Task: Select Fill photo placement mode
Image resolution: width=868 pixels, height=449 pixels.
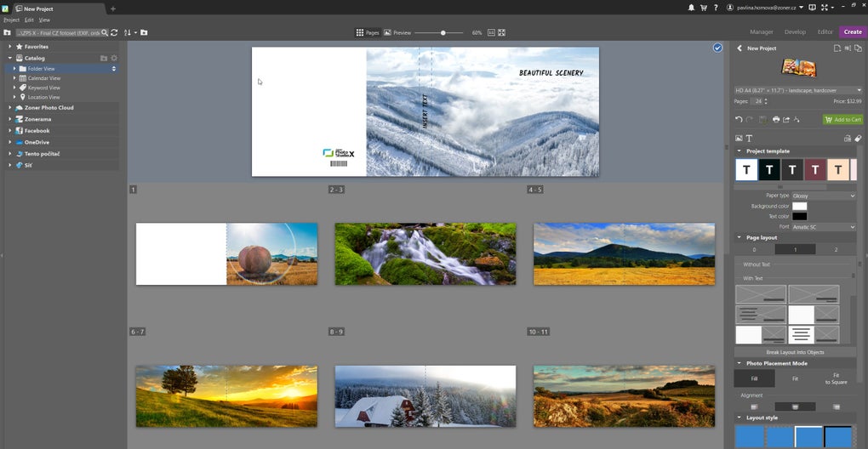Action: (754, 378)
